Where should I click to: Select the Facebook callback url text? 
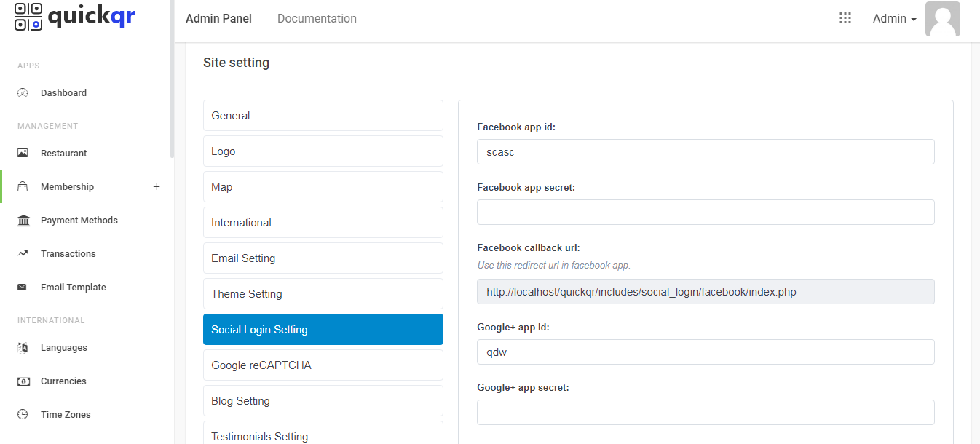coord(705,291)
